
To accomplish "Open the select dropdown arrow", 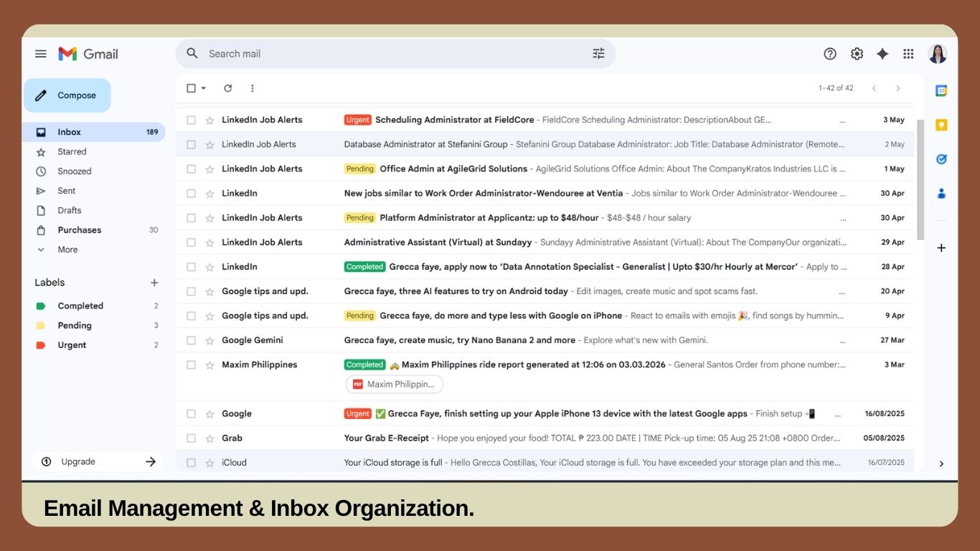I will [x=204, y=88].
